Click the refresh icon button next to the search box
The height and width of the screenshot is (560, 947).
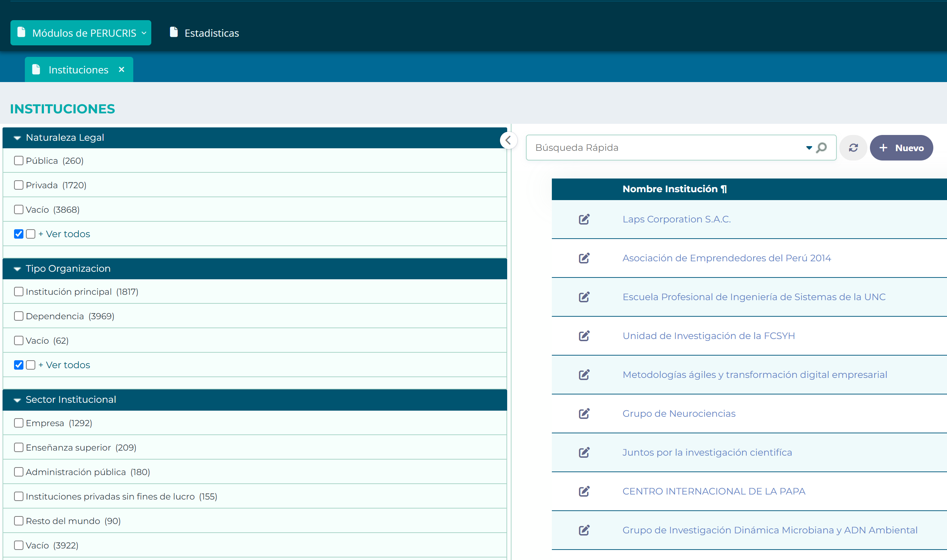(x=853, y=148)
